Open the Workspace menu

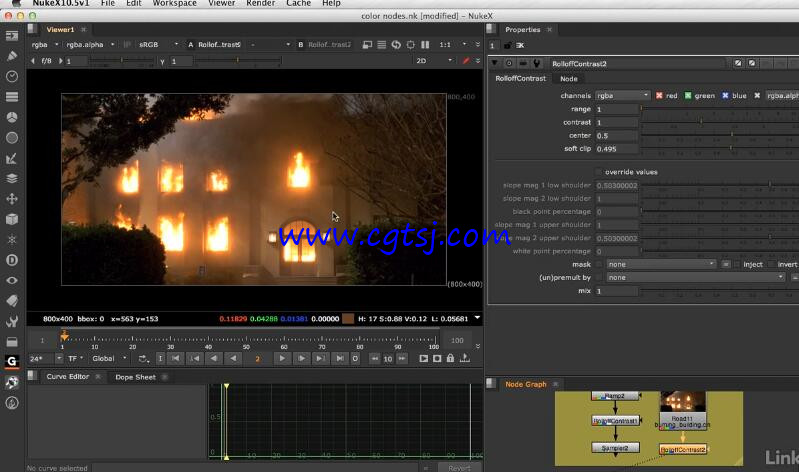(175, 4)
